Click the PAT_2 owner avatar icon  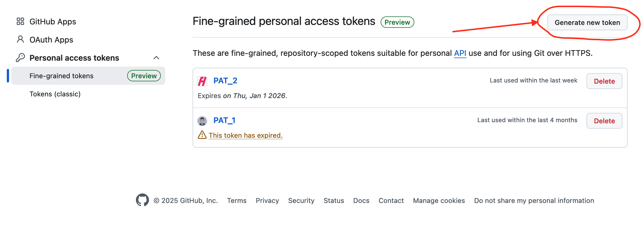(202, 81)
